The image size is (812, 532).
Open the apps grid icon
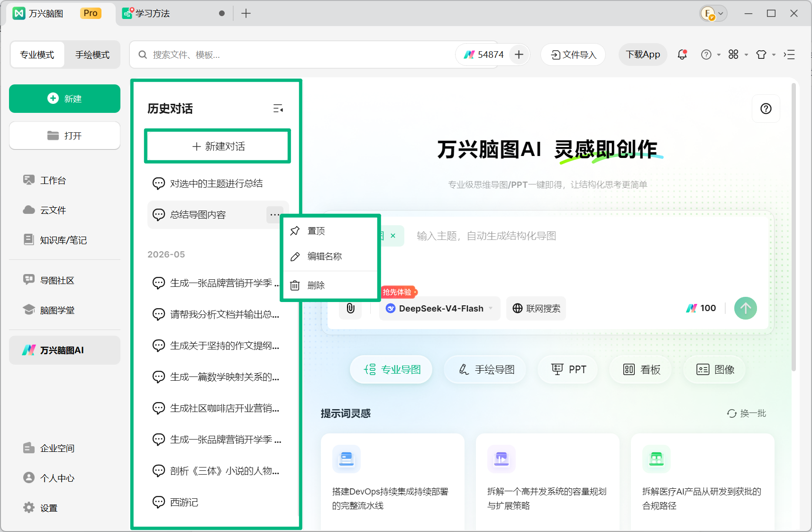click(x=733, y=55)
